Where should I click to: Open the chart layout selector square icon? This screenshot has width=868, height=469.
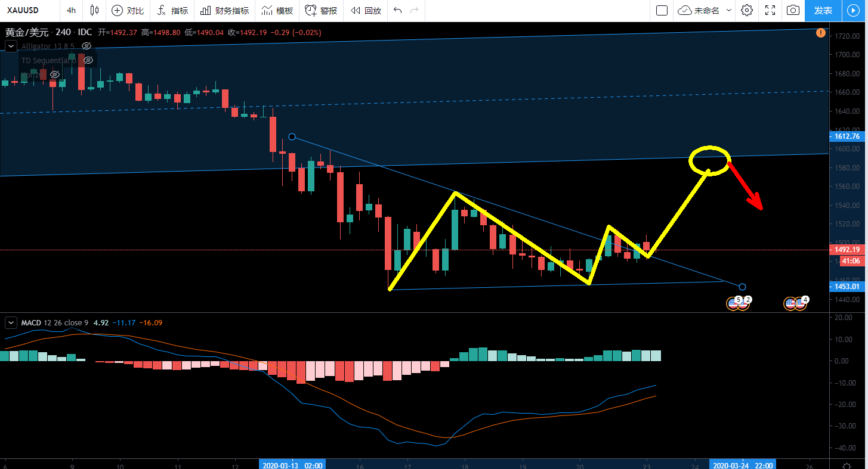(x=661, y=10)
